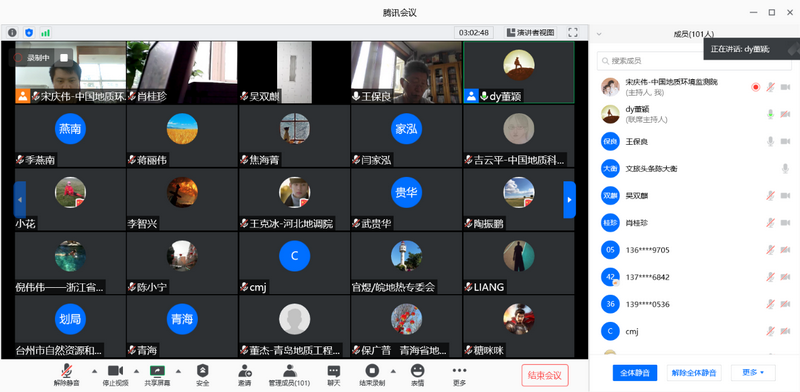Expand the share options arrow beside 共享屏幕
The width and height of the screenshot is (800, 392).
pos(178,371)
